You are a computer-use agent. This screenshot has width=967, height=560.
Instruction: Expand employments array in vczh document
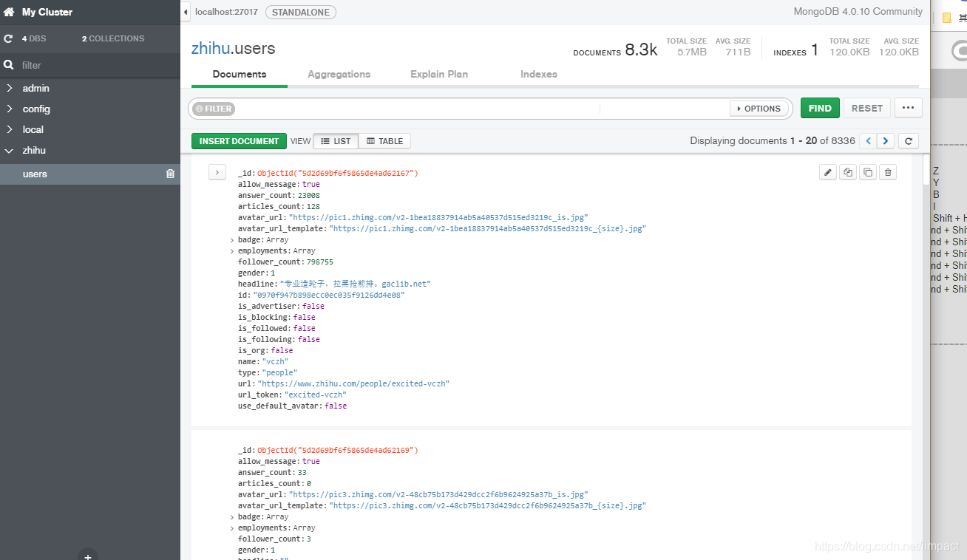232,251
